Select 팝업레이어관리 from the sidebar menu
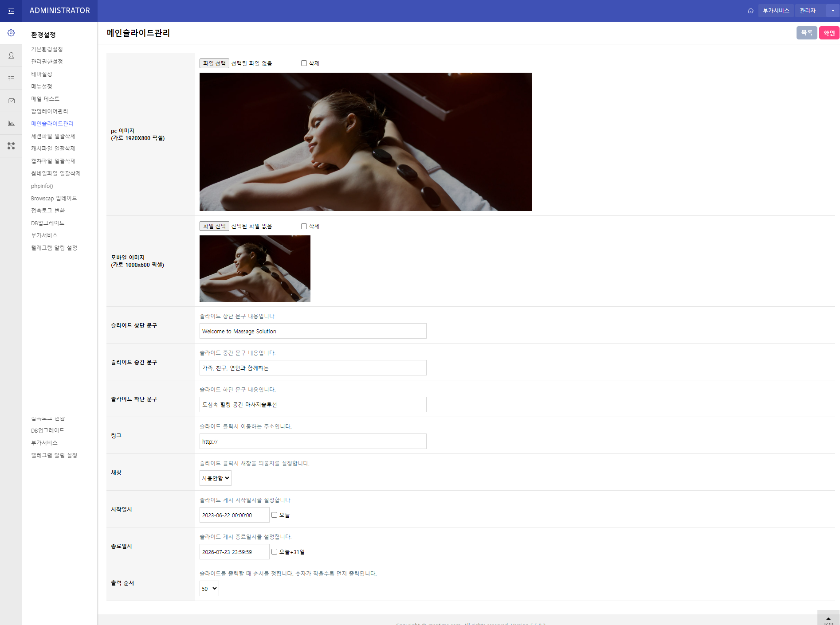The width and height of the screenshot is (840, 625). click(x=49, y=111)
